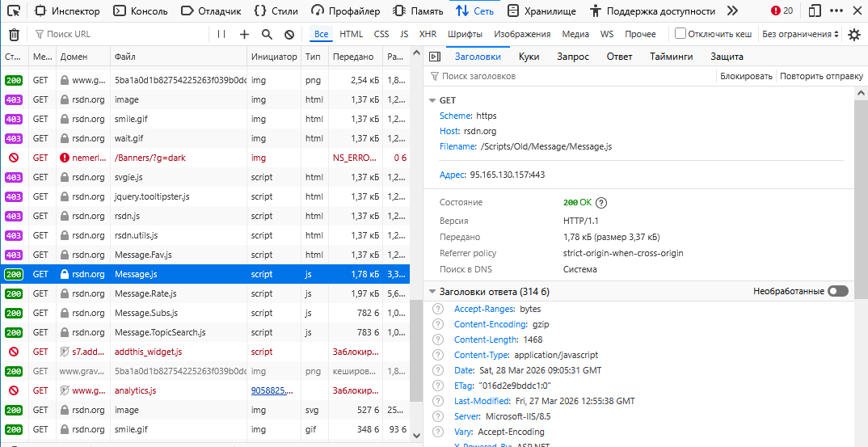868x447 pixels.
Task: Click the Блокировать button
Action: 746,76
